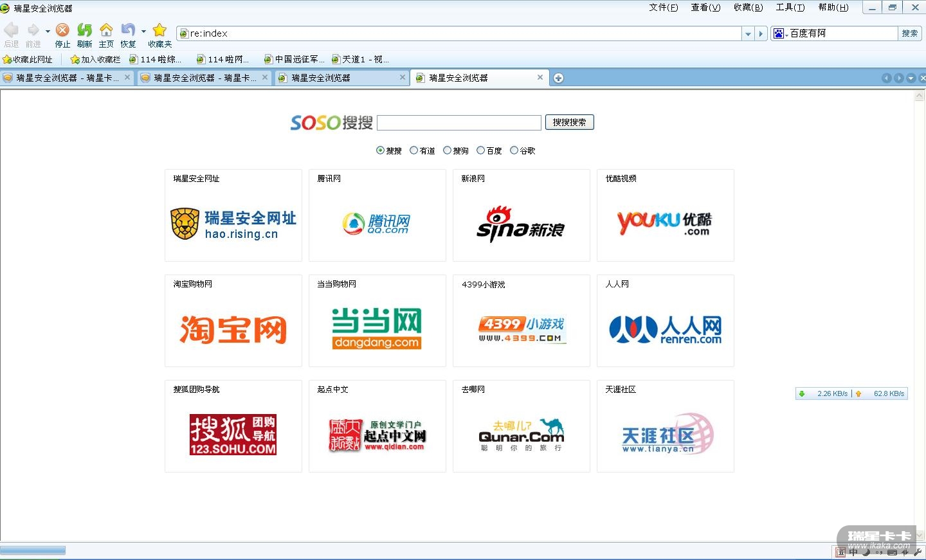The width and height of the screenshot is (926, 560).
Task: Open the 人人网 renren.com tile
Action: [x=666, y=321]
